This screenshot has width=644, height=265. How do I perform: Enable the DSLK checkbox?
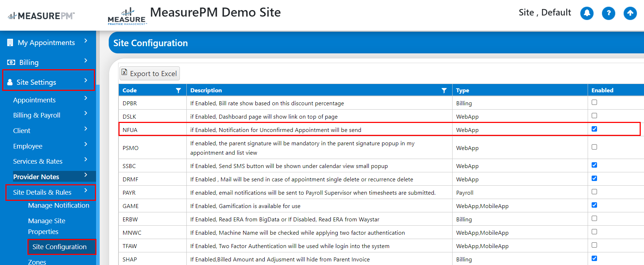[594, 116]
